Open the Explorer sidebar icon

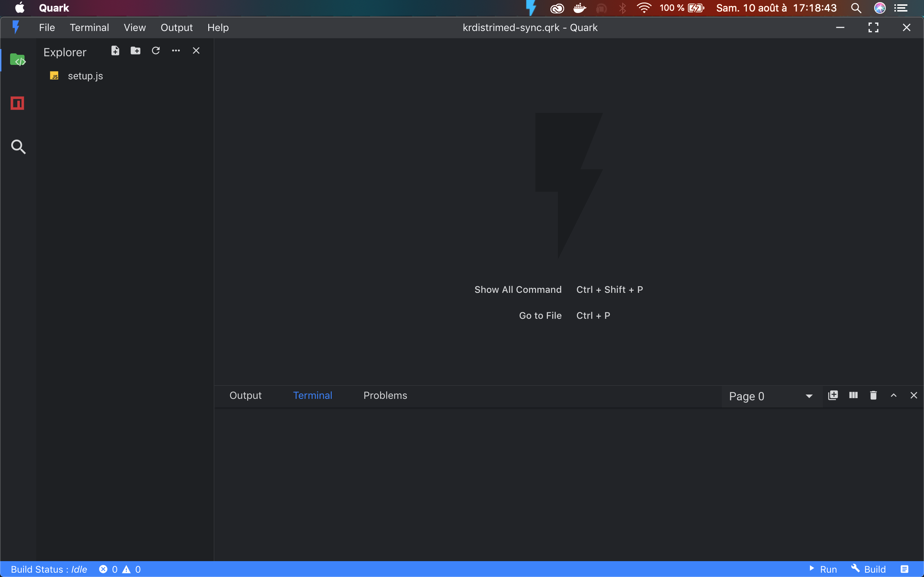pyautogui.click(x=18, y=60)
